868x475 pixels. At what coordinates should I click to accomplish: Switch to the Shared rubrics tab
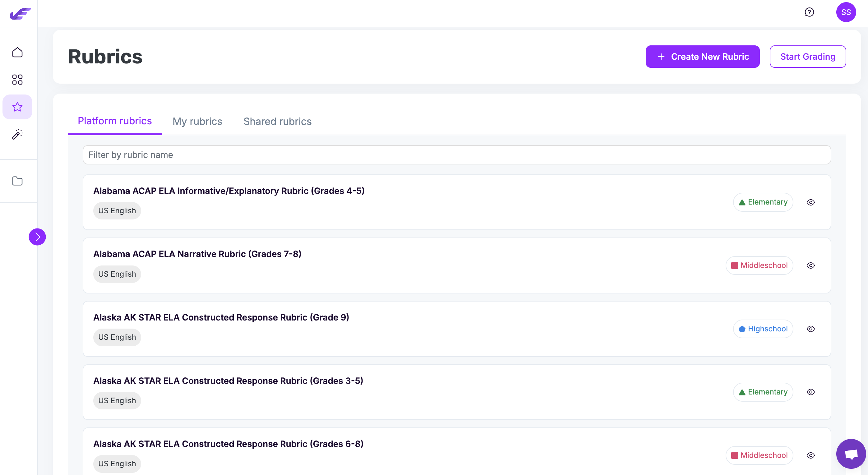(x=277, y=121)
